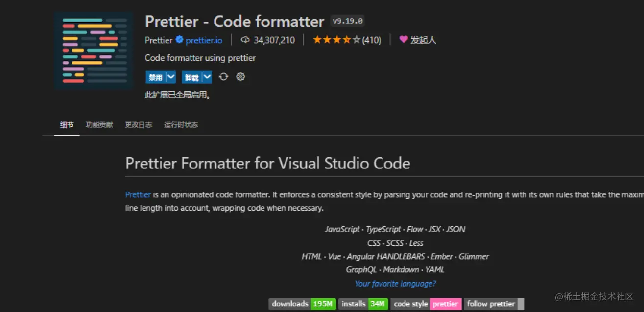Image resolution: width=644 pixels, height=312 pixels.
Task: Click the pink heart sponsor icon
Action: click(x=404, y=40)
